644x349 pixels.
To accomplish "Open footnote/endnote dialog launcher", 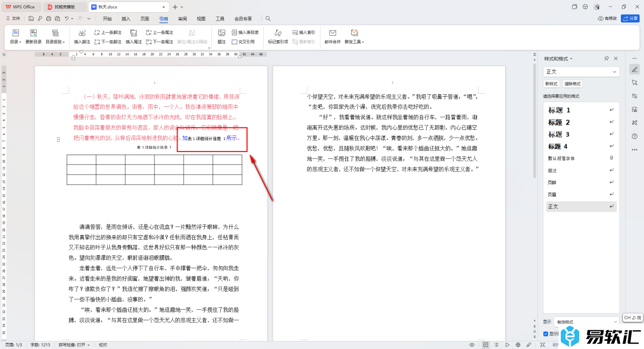I will point(209,48).
